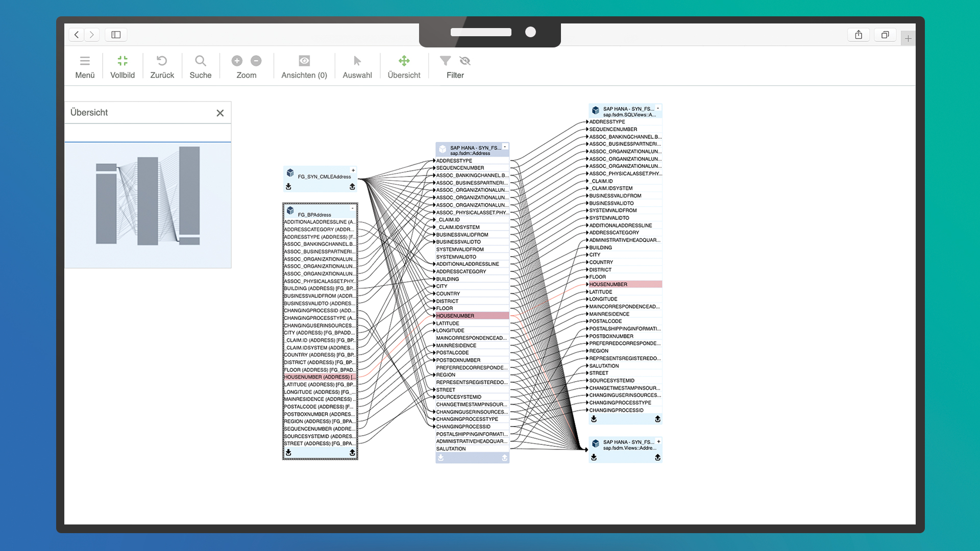
Task: Click upload icon on FG_BPAddress node
Action: [352, 453]
